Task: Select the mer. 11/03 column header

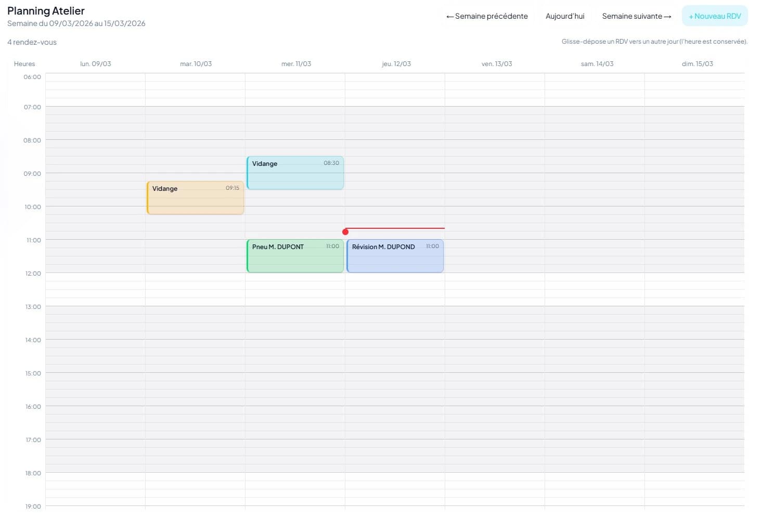Action: (x=296, y=63)
